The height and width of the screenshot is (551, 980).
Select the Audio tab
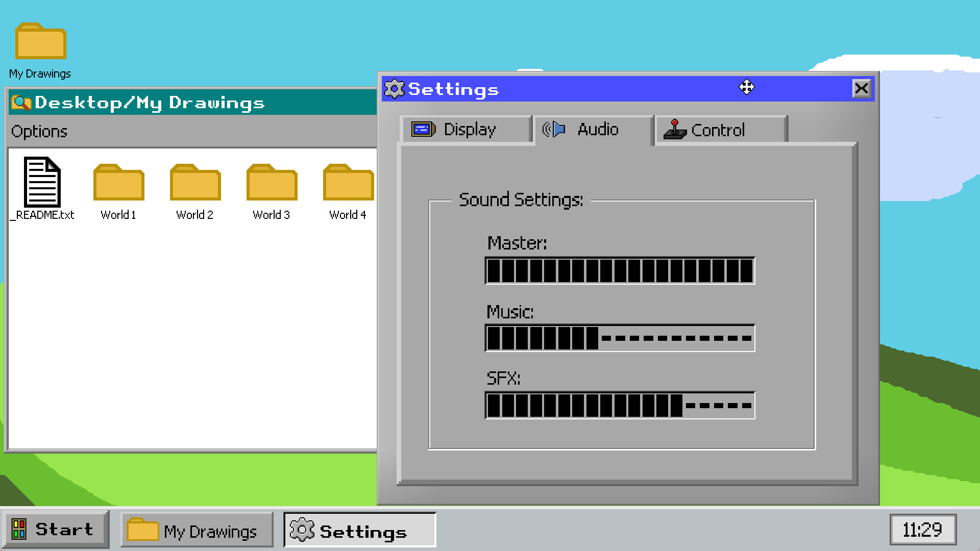593,130
